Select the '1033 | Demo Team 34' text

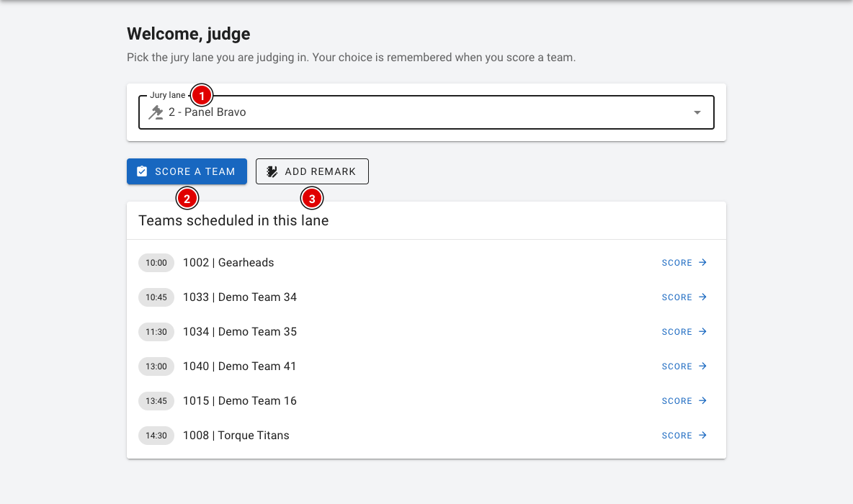click(x=240, y=297)
